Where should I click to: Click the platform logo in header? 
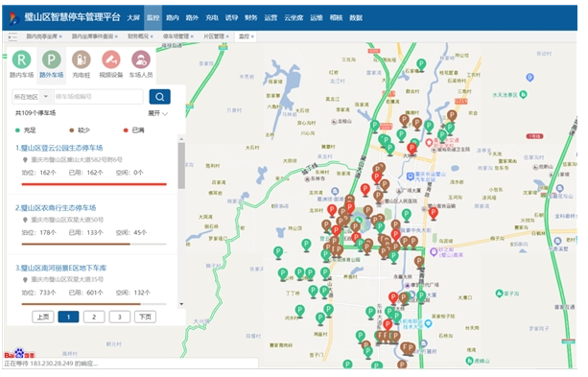tap(14, 17)
